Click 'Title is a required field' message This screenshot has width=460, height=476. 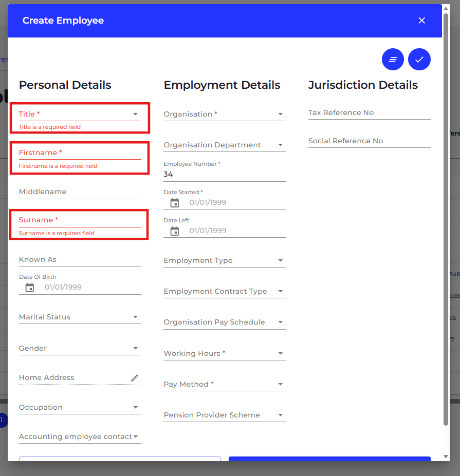coord(49,127)
